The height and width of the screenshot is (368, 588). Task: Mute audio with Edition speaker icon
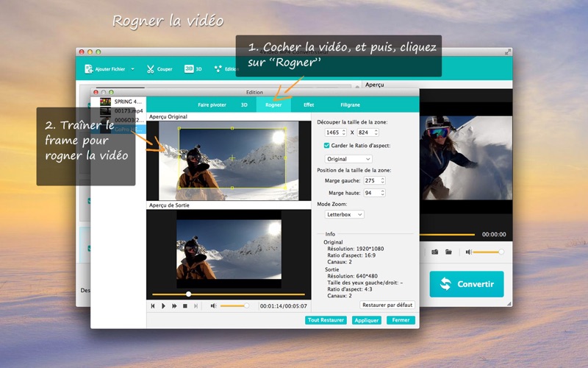coord(213,306)
